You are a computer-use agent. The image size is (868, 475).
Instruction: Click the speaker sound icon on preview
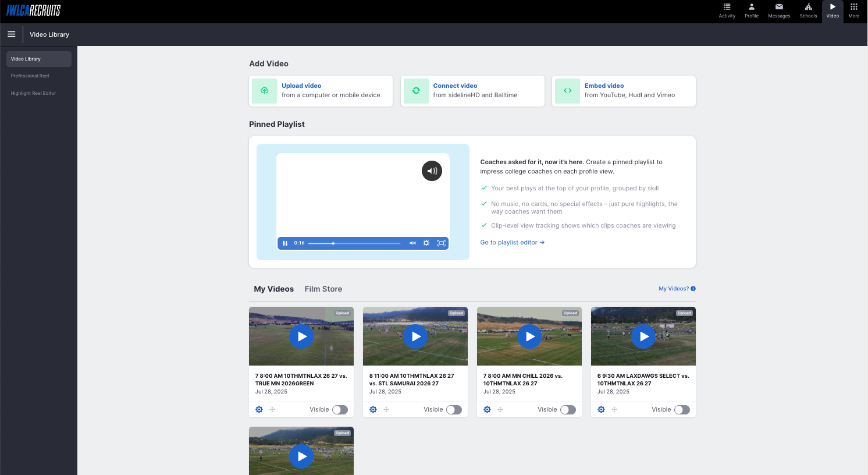pyautogui.click(x=432, y=171)
